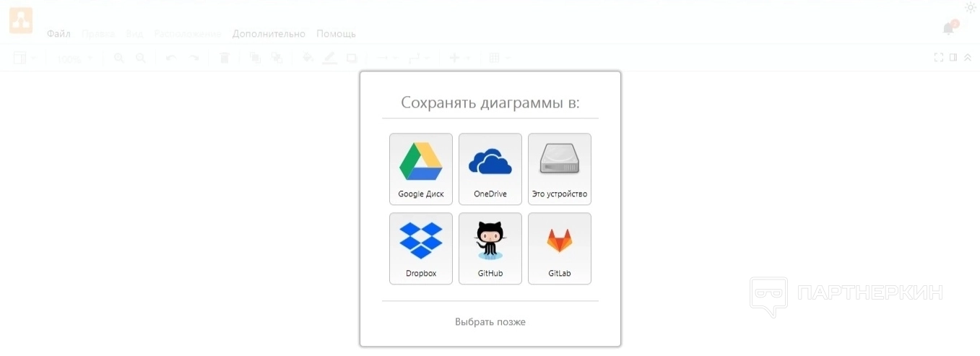Collapse the toolbar with chevron icon
The height and width of the screenshot is (356, 980).
[x=968, y=57]
